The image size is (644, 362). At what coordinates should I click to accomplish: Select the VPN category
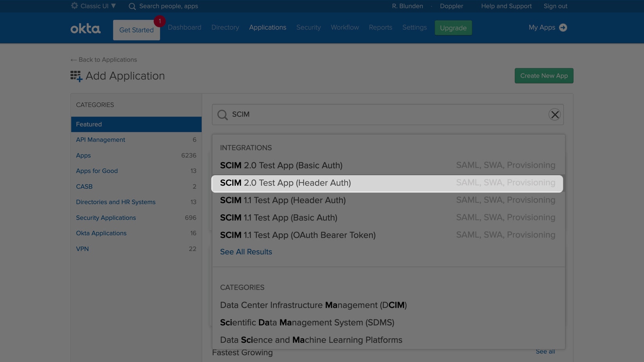136,249
